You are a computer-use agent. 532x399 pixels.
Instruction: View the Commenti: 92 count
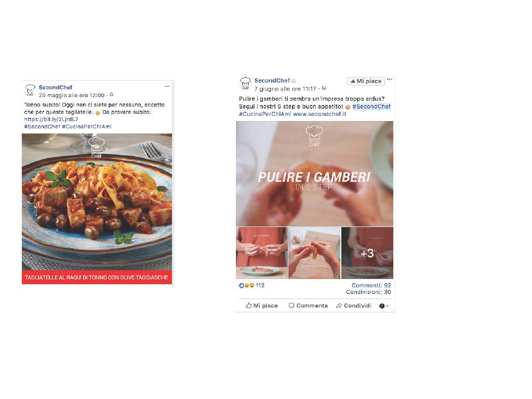[x=371, y=285]
